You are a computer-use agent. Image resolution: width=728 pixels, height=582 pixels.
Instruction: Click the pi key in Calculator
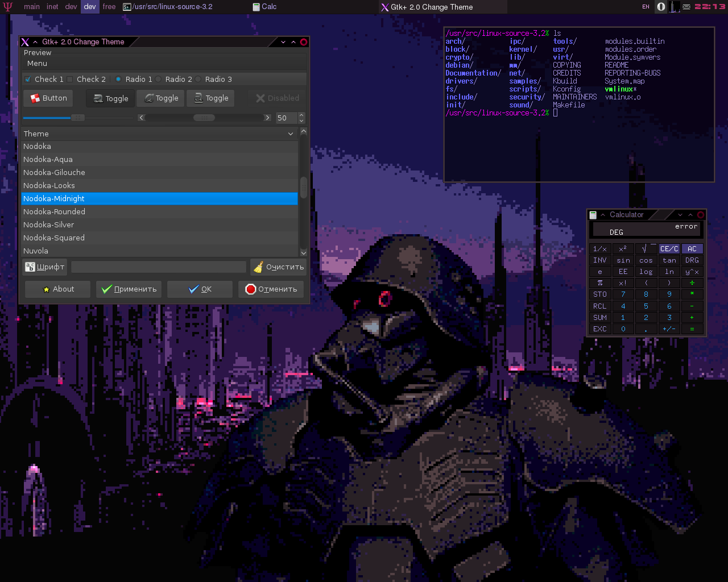(x=600, y=283)
